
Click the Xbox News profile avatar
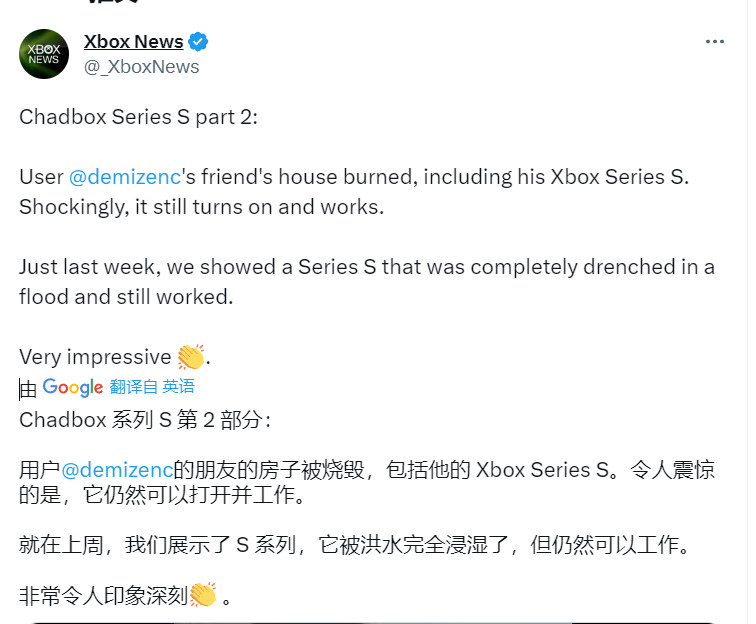click(44, 54)
